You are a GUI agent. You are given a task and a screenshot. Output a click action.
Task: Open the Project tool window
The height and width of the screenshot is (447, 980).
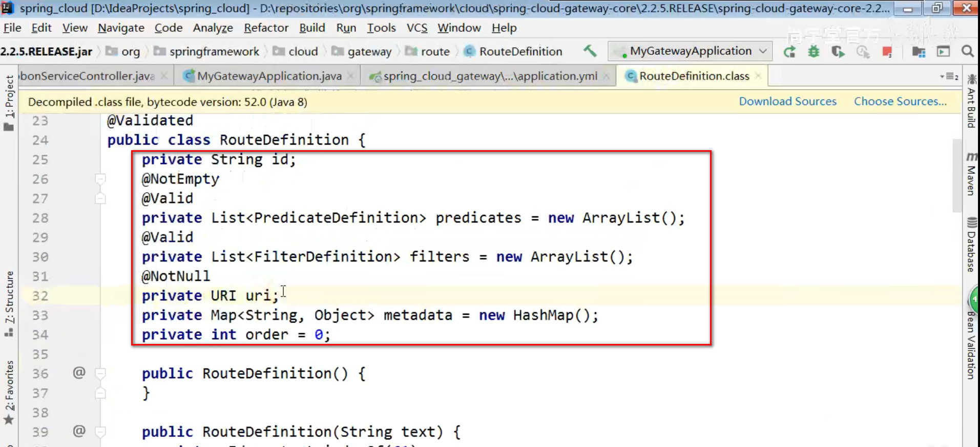click(9, 103)
